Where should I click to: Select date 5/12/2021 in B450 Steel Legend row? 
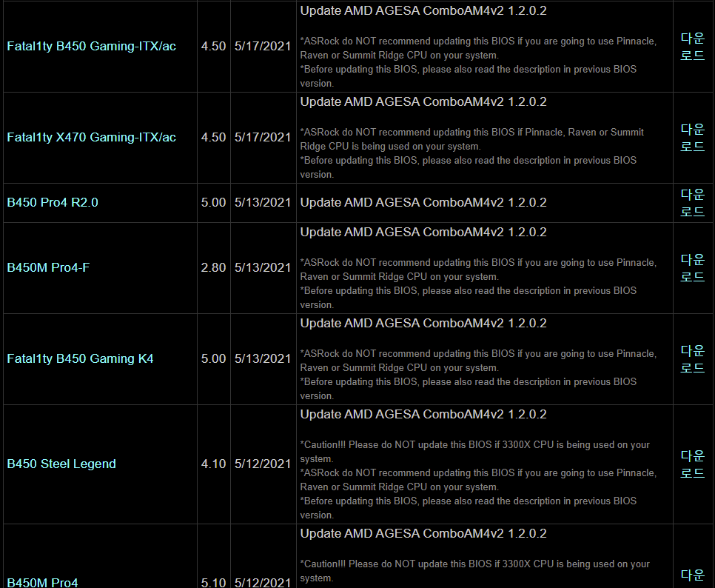pyautogui.click(x=263, y=464)
